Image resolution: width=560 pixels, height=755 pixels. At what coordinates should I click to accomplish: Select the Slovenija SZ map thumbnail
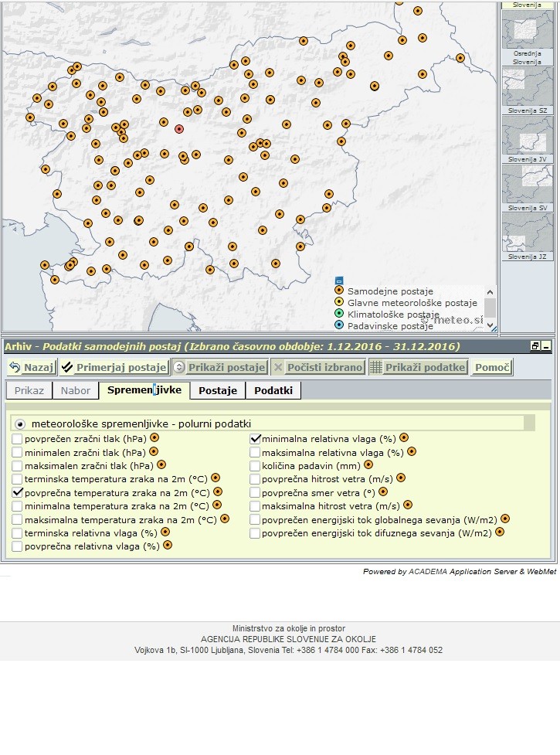(528, 90)
